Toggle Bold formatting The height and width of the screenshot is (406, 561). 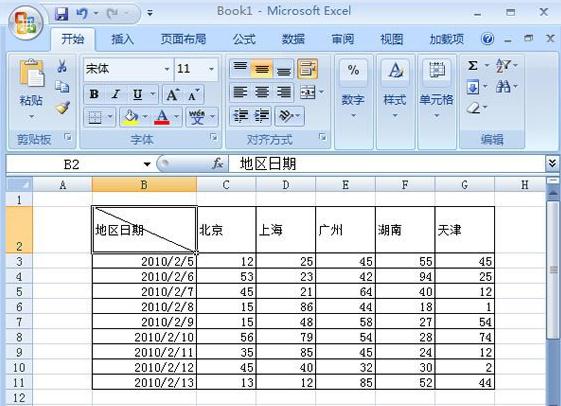point(94,94)
